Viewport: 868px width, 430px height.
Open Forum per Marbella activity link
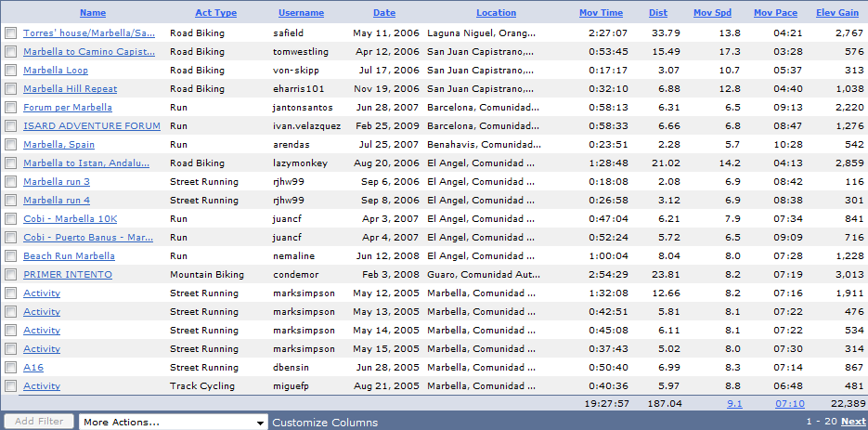tap(68, 108)
